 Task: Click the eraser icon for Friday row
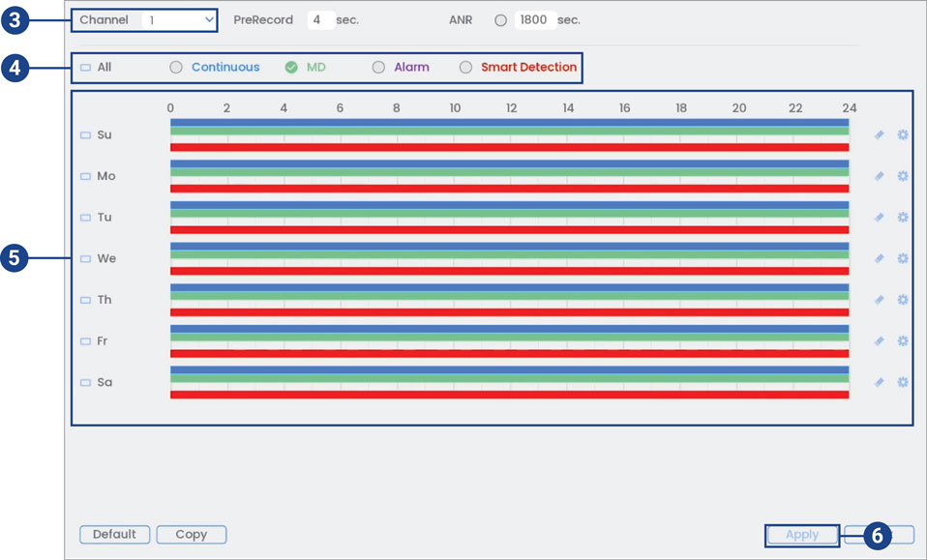pos(879,341)
